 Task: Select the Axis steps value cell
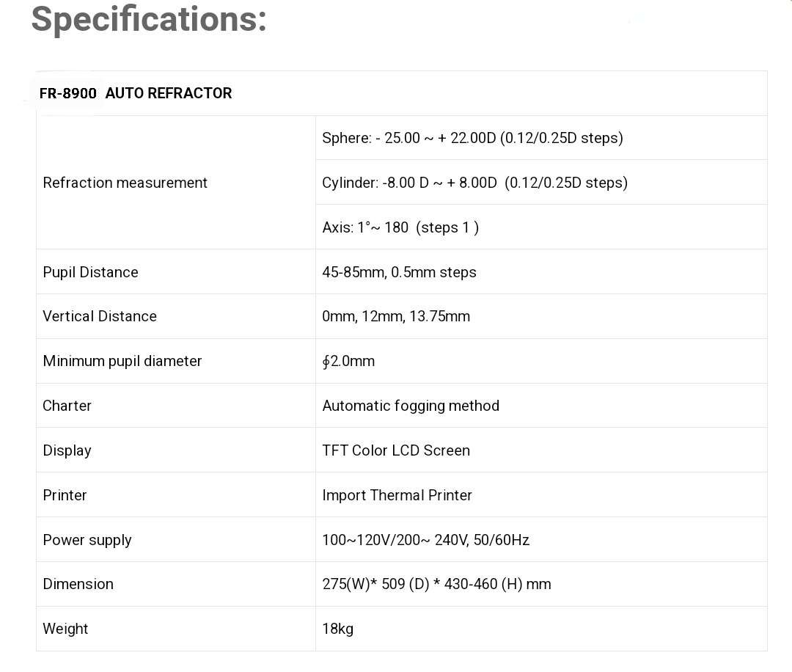pos(400,227)
